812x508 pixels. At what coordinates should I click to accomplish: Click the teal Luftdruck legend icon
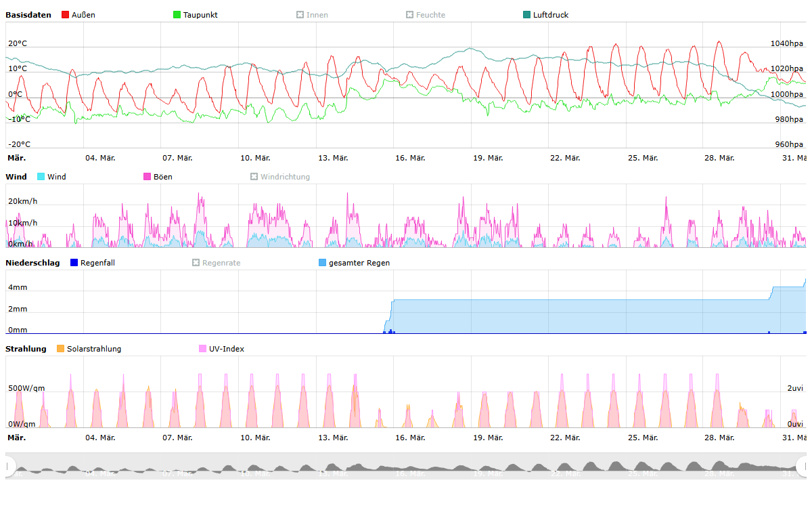tap(527, 15)
